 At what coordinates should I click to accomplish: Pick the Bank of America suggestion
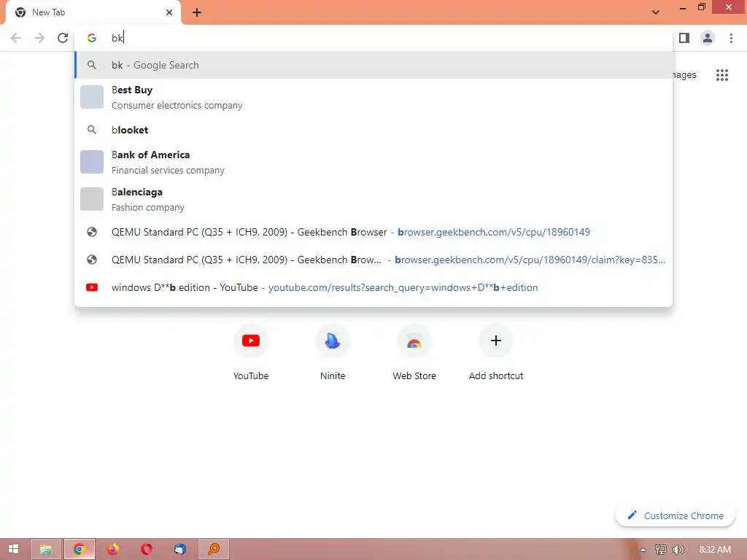[x=373, y=162]
